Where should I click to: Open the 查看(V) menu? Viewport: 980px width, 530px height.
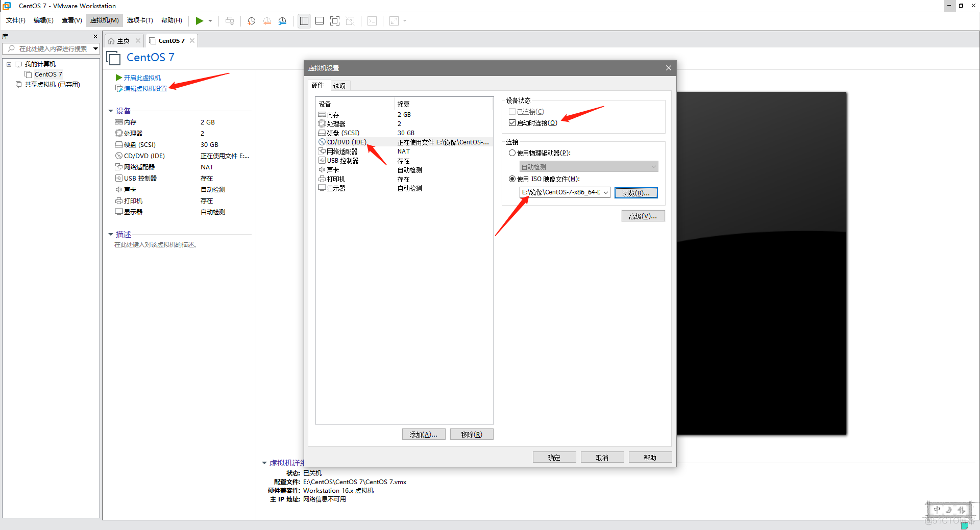tap(72, 20)
